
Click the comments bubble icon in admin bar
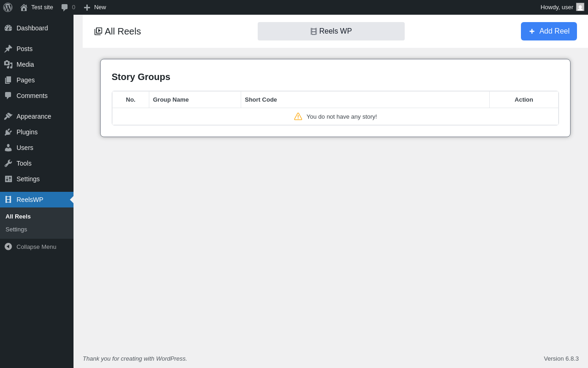click(x=65, y=7)
